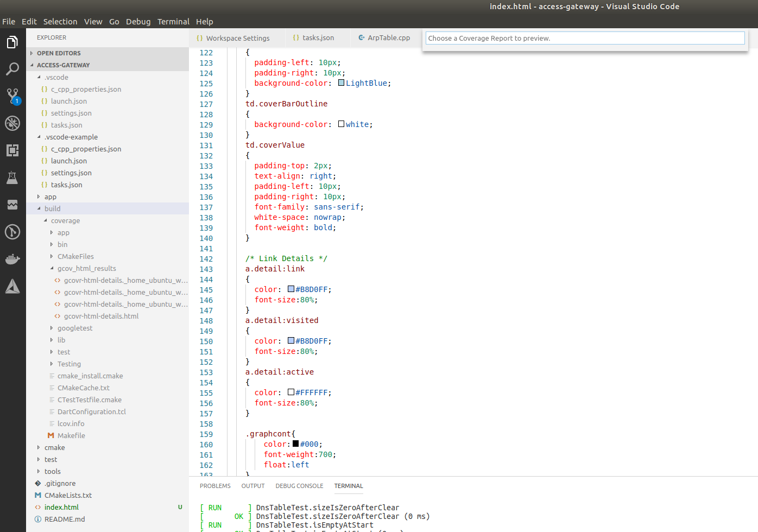Open the Debug view from the activity bar
The height and width of the screenshot is (532, 758).
(12, 123)
